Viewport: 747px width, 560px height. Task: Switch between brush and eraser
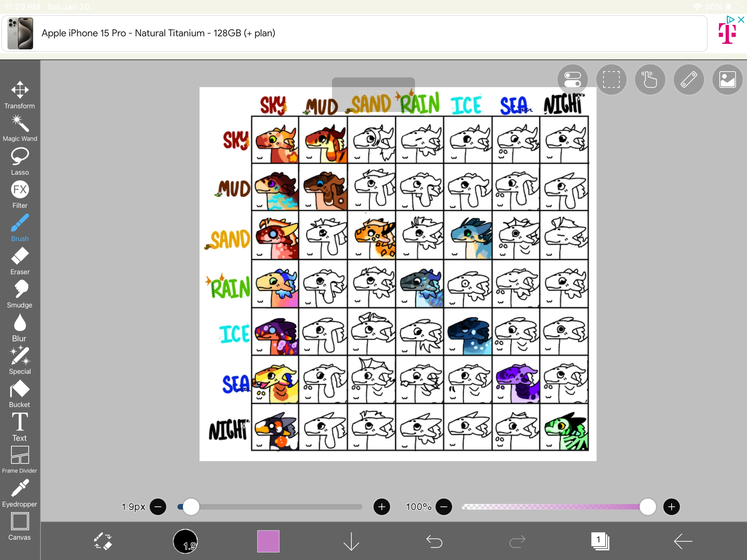(103, 541)
